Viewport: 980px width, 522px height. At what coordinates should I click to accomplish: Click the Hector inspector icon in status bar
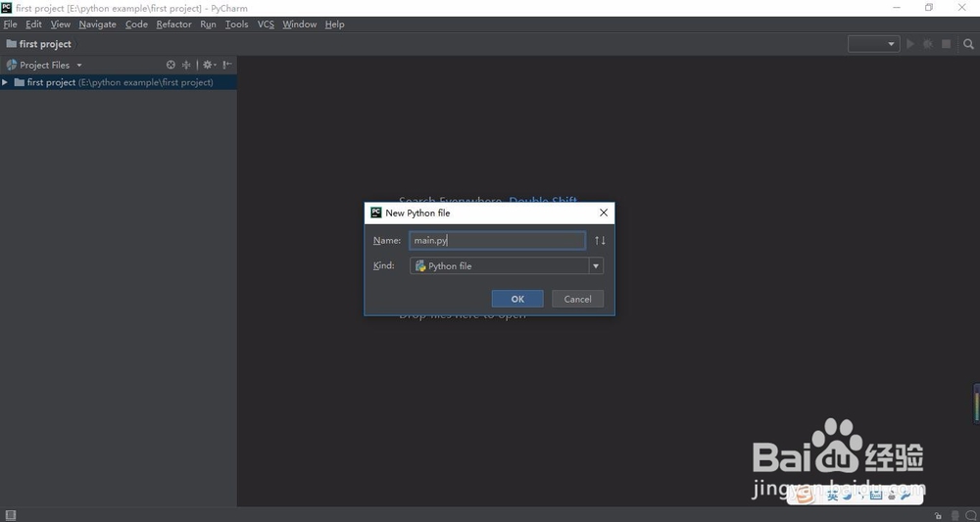point(955,516)
